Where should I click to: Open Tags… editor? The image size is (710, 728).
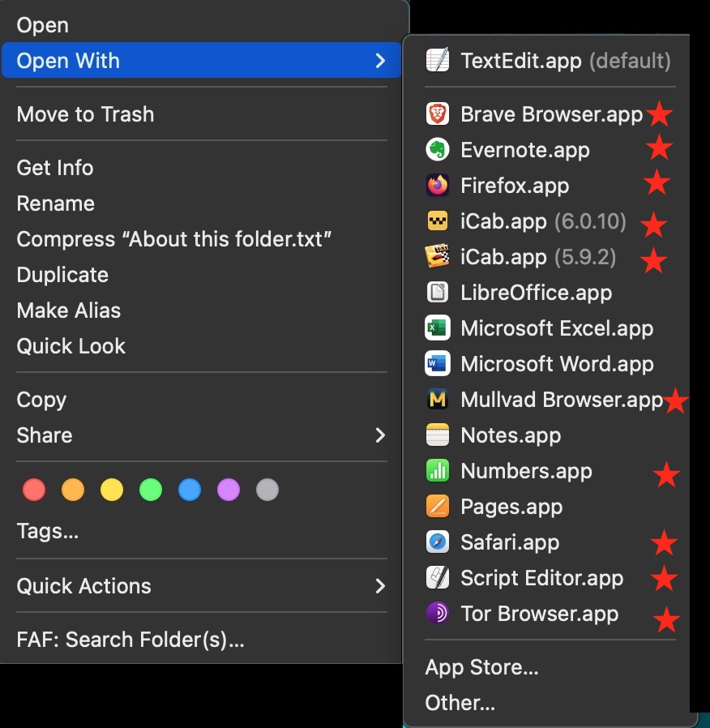[48, 532]
